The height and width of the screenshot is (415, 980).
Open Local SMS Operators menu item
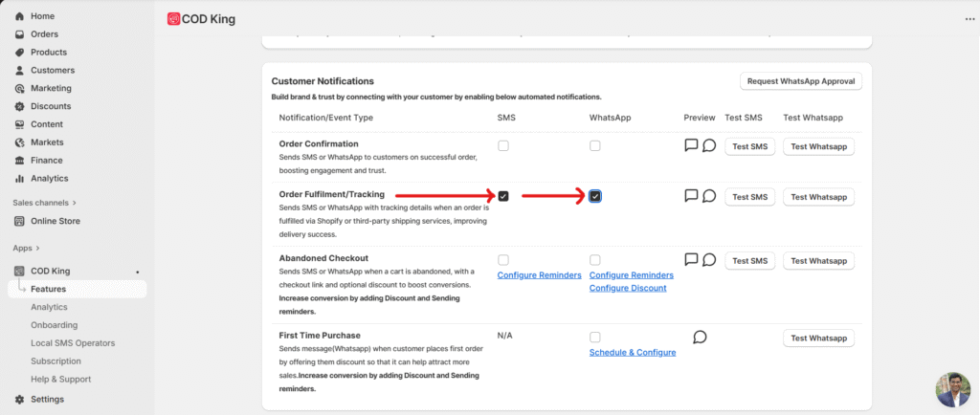pos(73,342)
